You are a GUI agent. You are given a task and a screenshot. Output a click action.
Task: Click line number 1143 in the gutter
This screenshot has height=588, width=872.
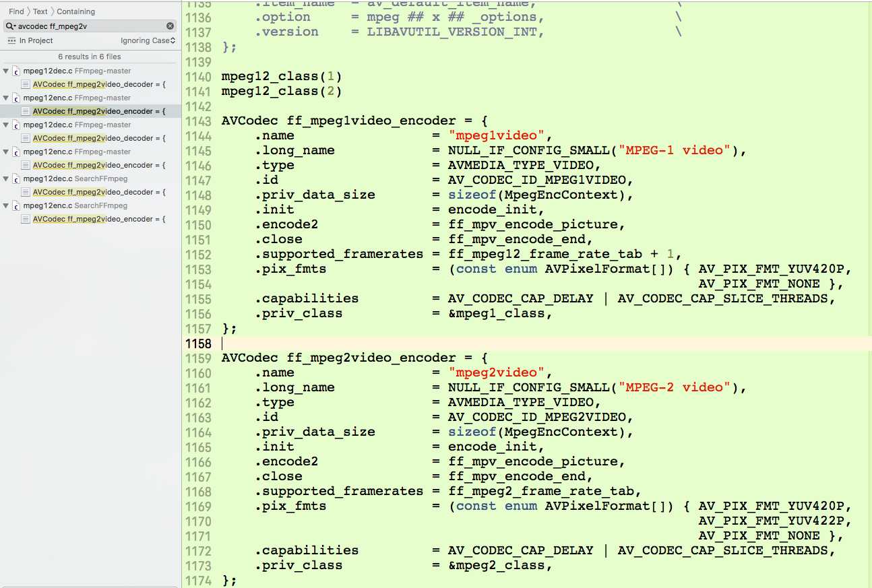[197, 121]
